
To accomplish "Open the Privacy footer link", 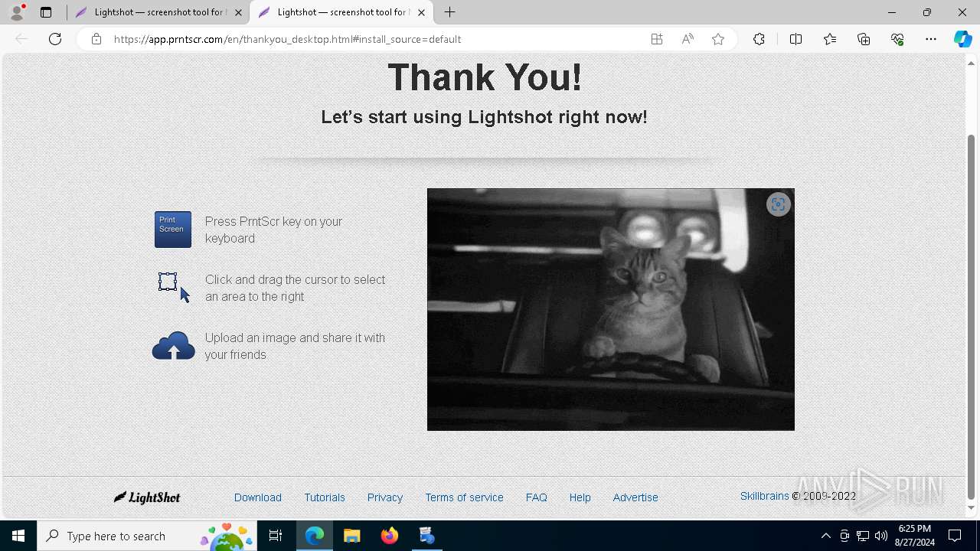I will [385, 497].
